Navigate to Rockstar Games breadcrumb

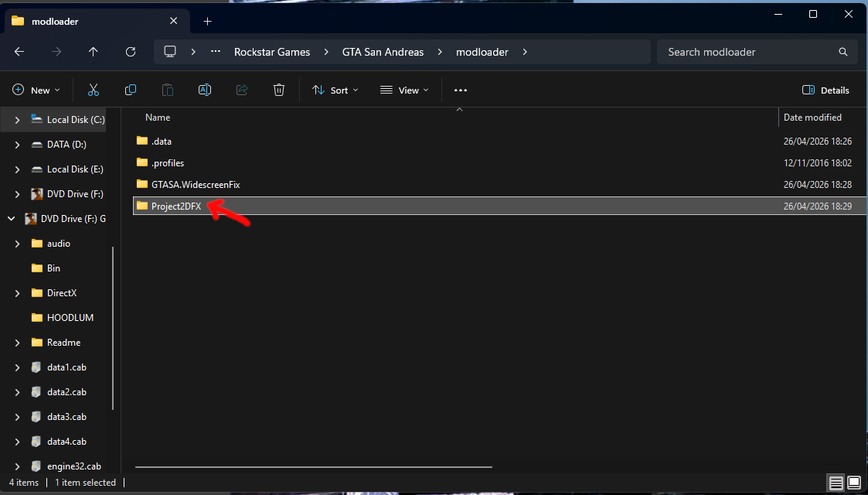tap(272, 52)
